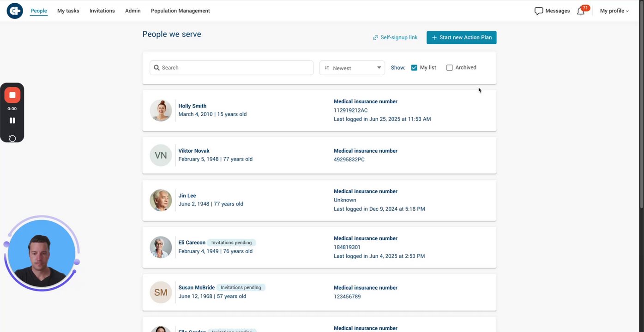
Task: Pause the screen recording
Action: tap(12, 120)
